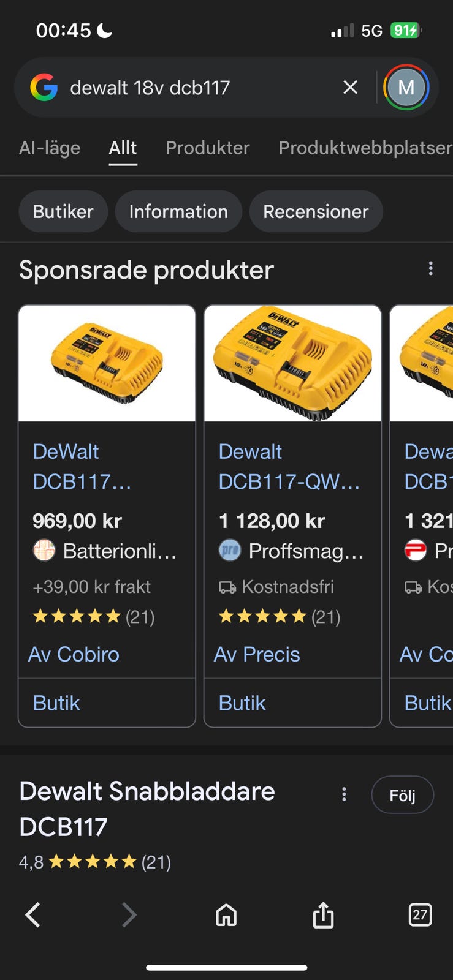Open Dewalt Snabbladdare three-dot options
Image resolution: width=453 pixels, height=980 pixels.
[x=344, y=794]
